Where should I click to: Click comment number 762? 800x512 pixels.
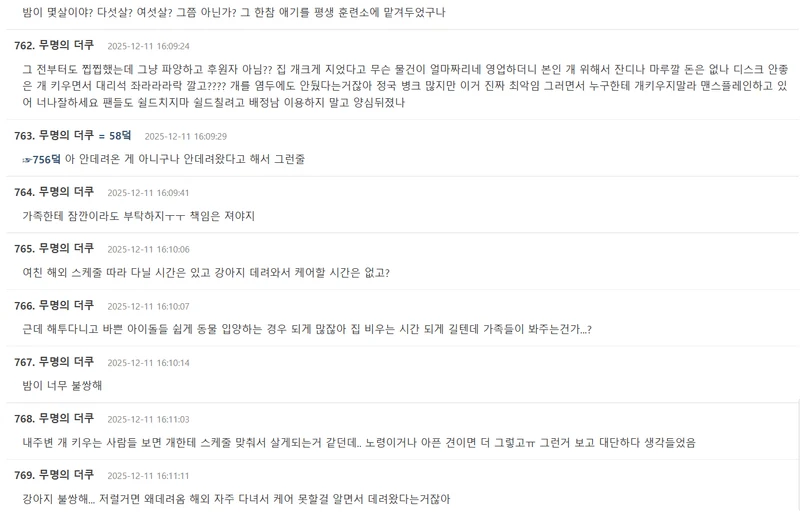(24, 46)
